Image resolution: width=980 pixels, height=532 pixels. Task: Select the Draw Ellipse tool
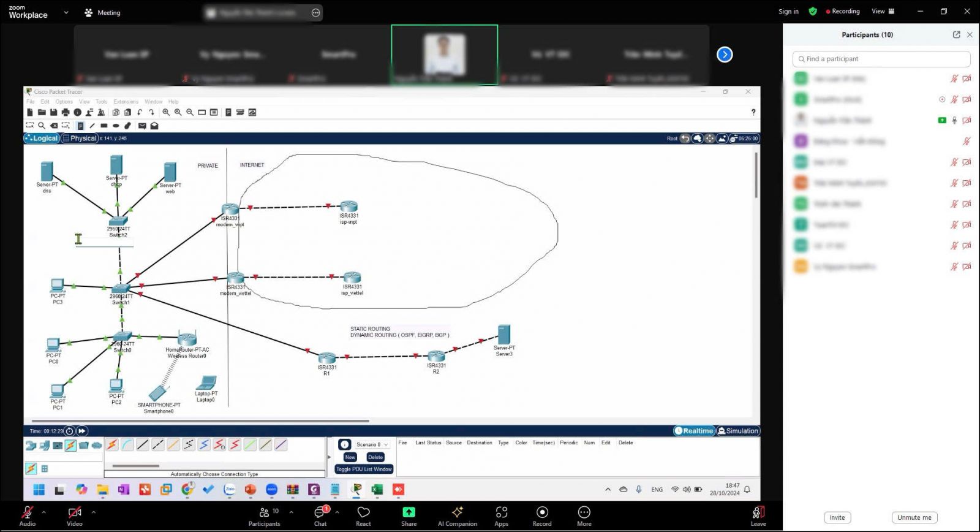116,126
